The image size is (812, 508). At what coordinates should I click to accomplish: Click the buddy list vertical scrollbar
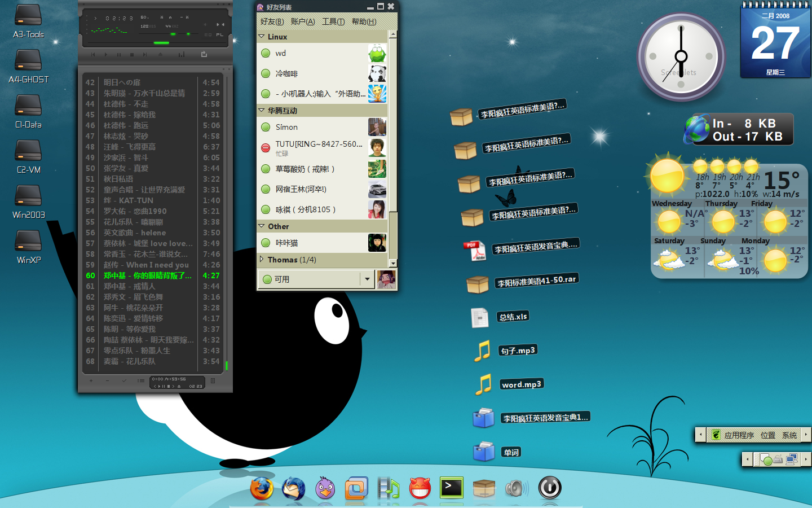click(x=393, y=149)
